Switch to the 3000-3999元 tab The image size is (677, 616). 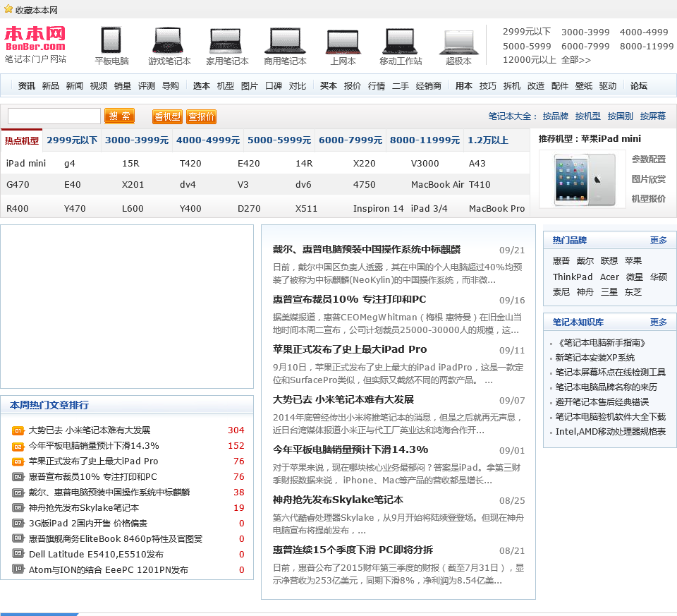137,140
